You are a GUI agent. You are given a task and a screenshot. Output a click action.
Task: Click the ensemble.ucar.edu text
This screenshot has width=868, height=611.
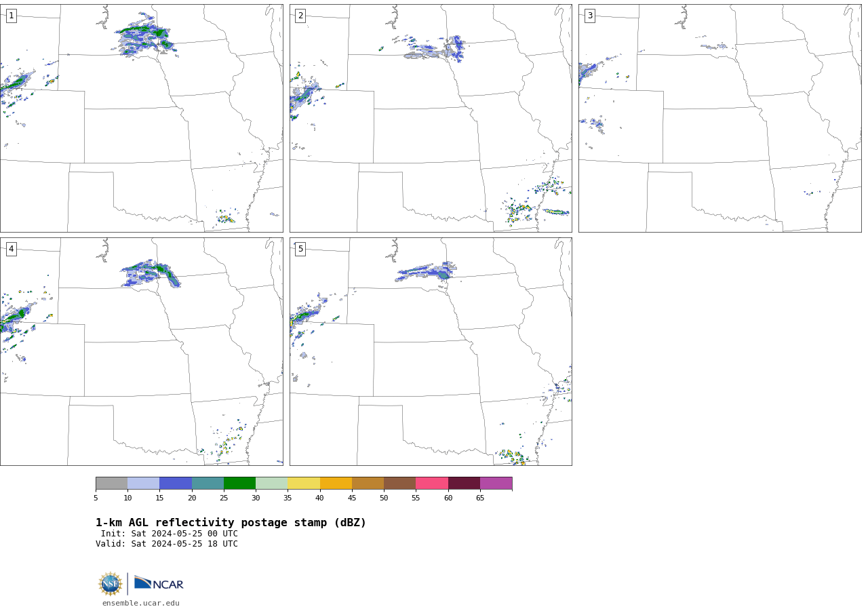pos(141,603)
